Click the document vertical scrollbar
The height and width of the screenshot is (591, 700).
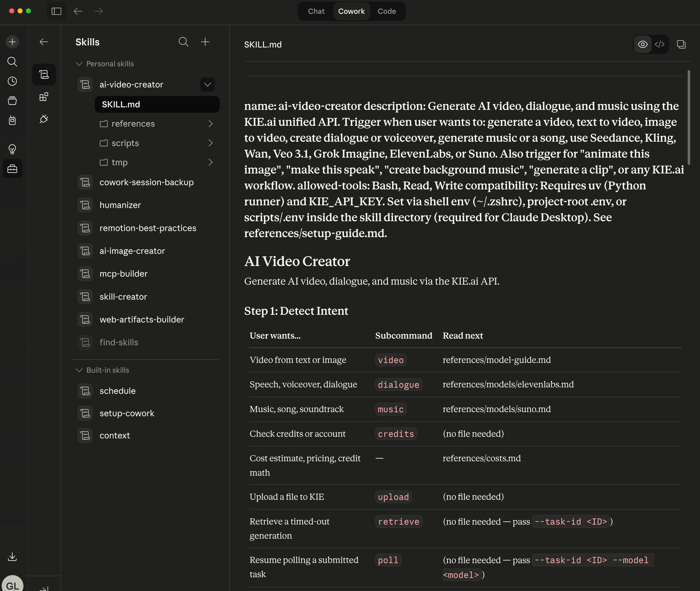(689, 117)
